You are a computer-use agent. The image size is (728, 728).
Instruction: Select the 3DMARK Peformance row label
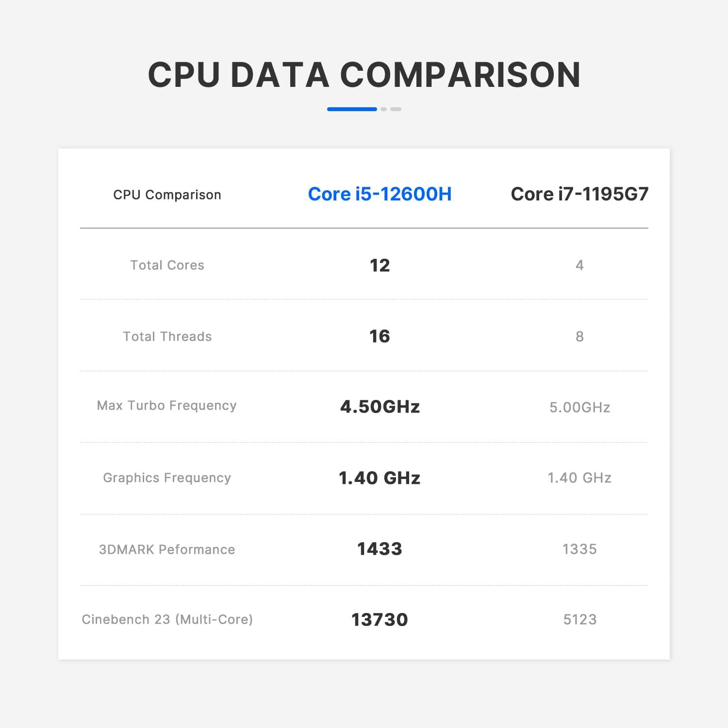point(167,549)
